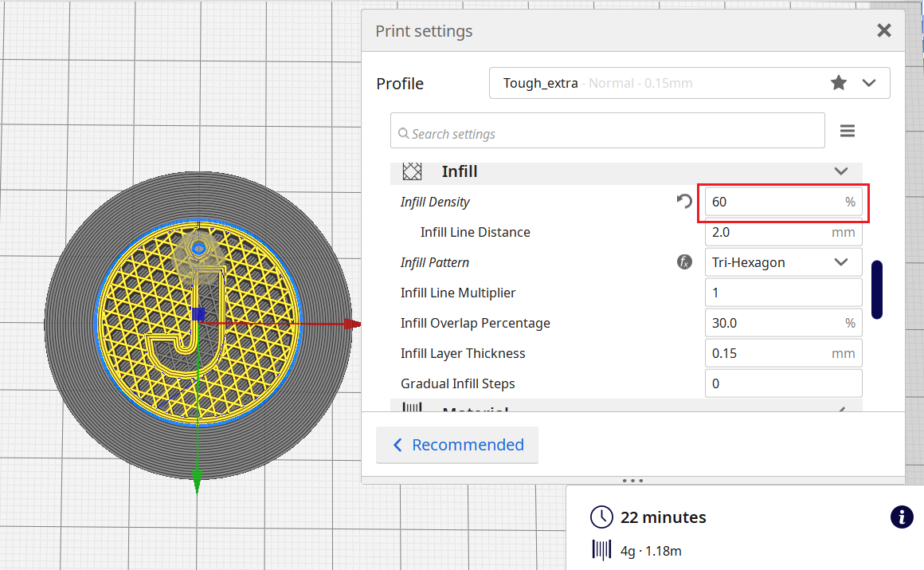Screen dimensions: 924x570
Task: Click the clock icon for print time
Action: 601,517
